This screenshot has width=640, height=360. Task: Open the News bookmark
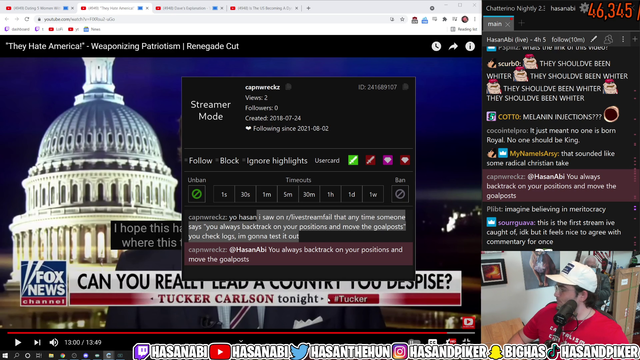click(x=92, y=29)
